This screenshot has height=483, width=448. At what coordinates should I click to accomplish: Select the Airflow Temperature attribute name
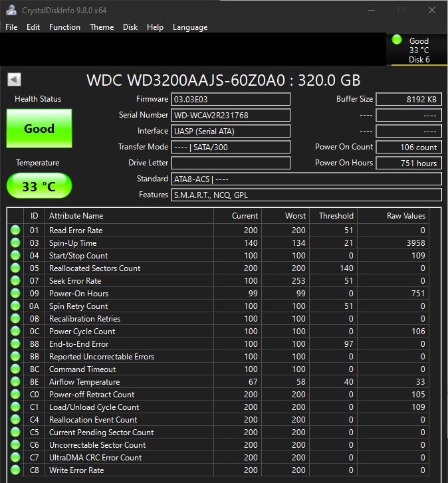[84, 381]
